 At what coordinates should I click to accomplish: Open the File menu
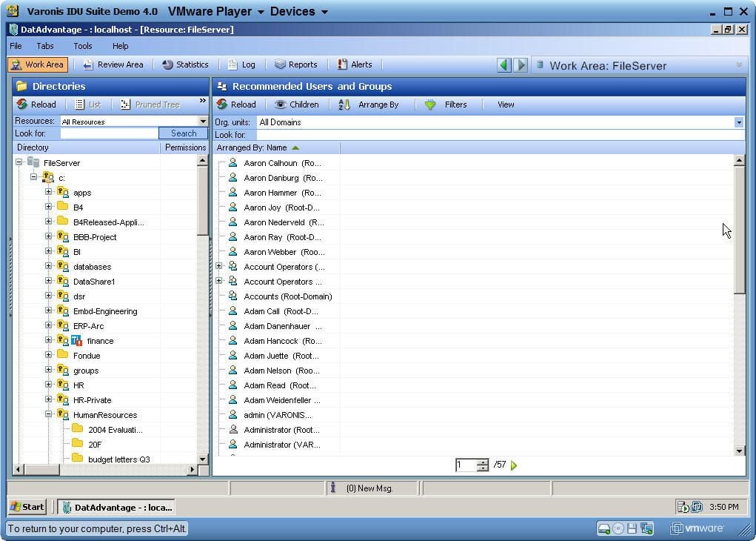pos(16,46)
